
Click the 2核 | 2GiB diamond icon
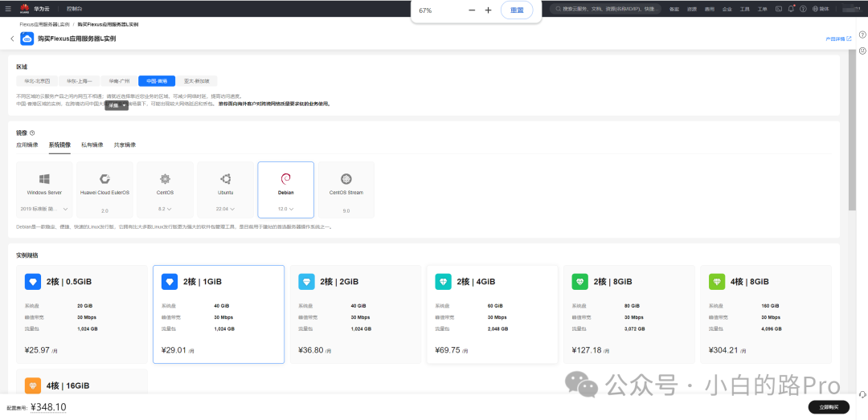click(306, 282)
